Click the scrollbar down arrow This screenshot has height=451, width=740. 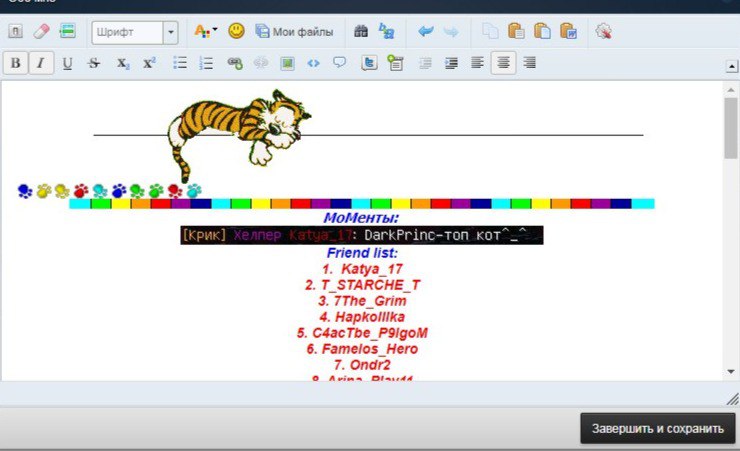click(x=731, y=372)
